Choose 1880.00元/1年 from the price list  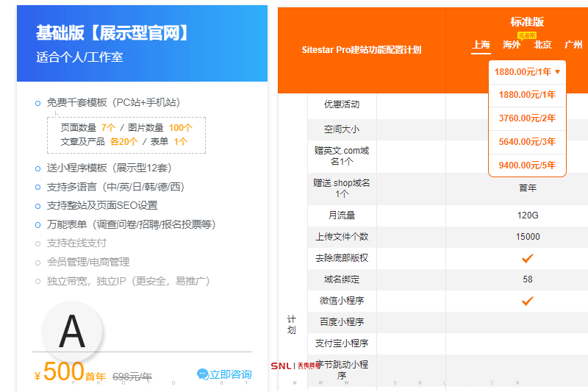point(527,95)
